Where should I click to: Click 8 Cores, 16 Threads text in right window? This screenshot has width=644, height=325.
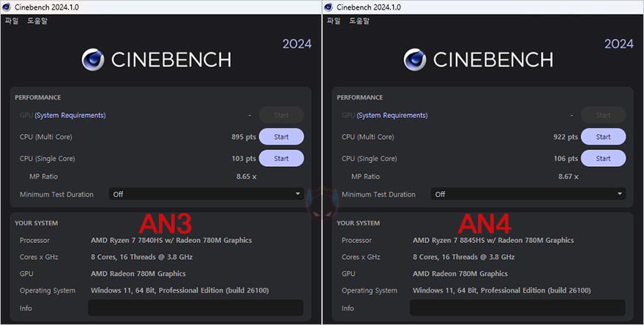[464, 257]
